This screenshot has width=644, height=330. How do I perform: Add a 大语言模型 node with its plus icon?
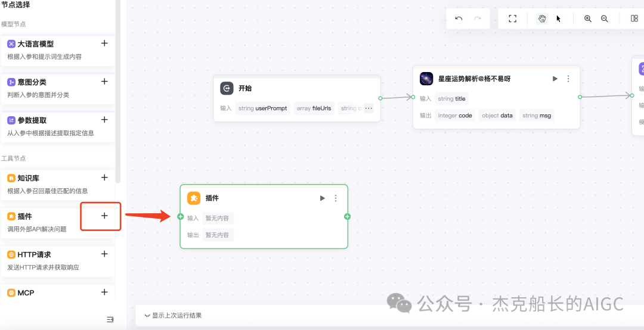pos(104,43)
